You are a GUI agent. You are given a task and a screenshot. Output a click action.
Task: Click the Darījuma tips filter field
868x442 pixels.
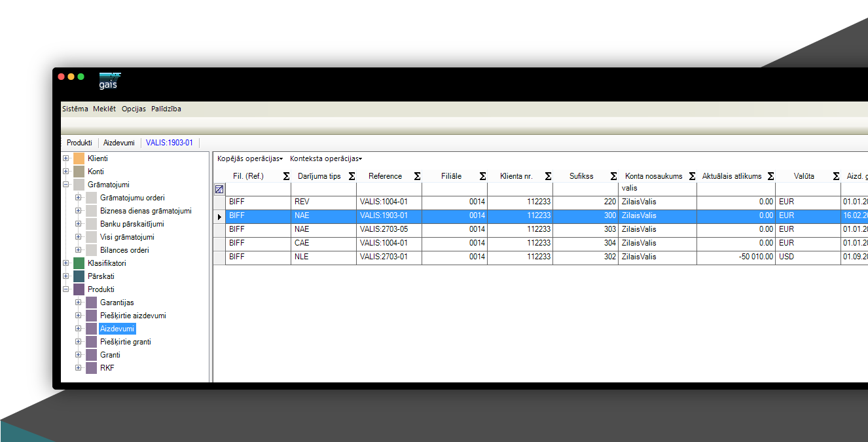[323, 189]
